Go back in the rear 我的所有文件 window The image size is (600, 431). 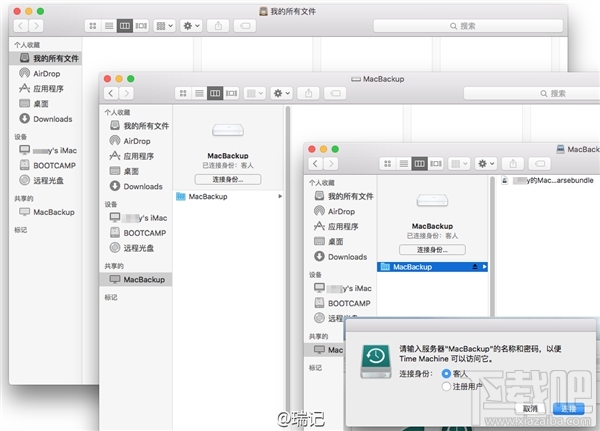[21, 26]
